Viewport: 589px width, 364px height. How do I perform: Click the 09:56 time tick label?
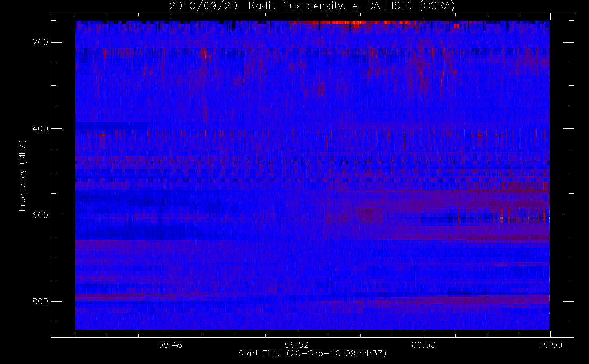[423, 345]
